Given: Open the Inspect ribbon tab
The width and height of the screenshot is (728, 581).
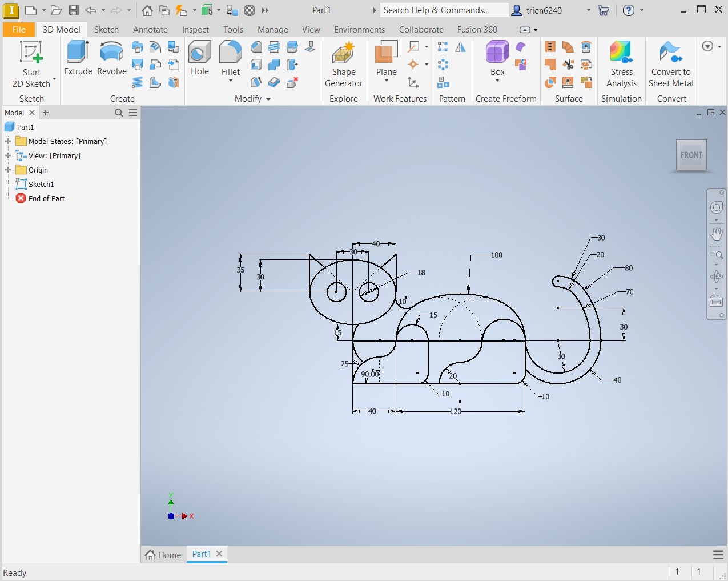Looking at the screenshot, I should pyautogui.click(x=195, y=30).
